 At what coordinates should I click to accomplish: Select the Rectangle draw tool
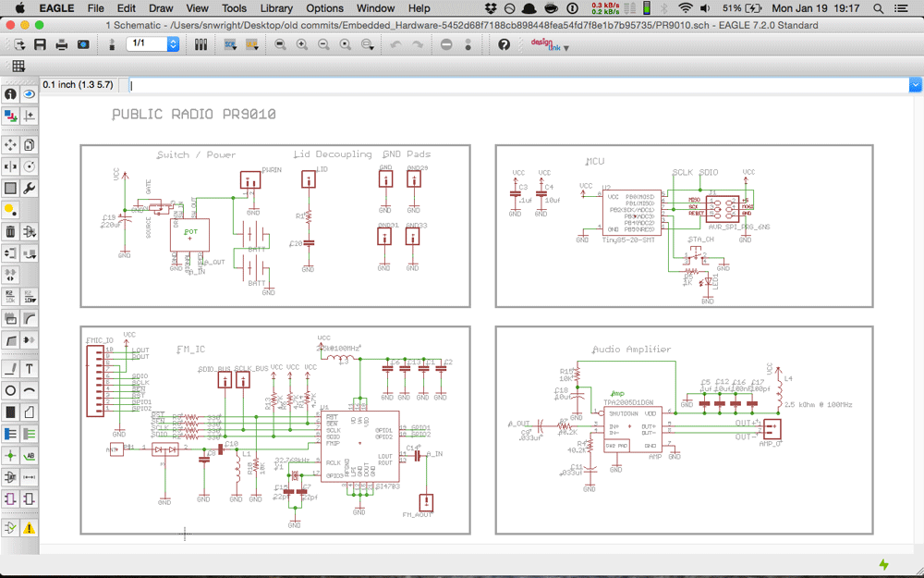[x=10, y=412]
